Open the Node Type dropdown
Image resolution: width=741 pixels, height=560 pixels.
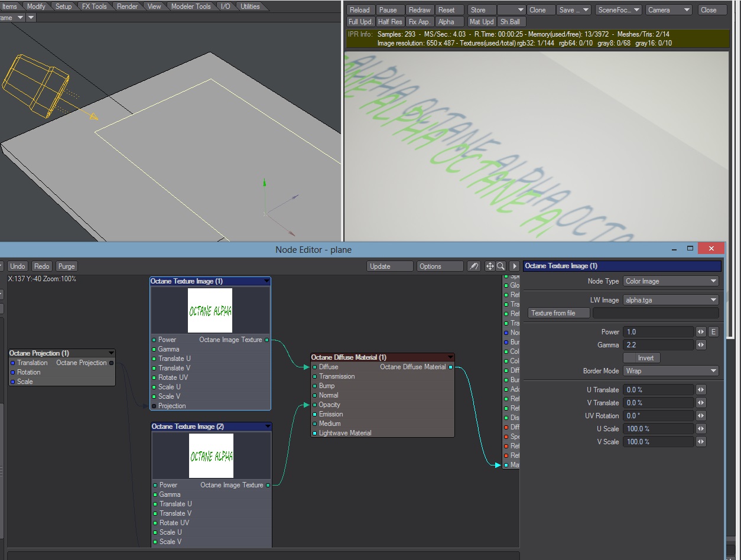point(671,281)
